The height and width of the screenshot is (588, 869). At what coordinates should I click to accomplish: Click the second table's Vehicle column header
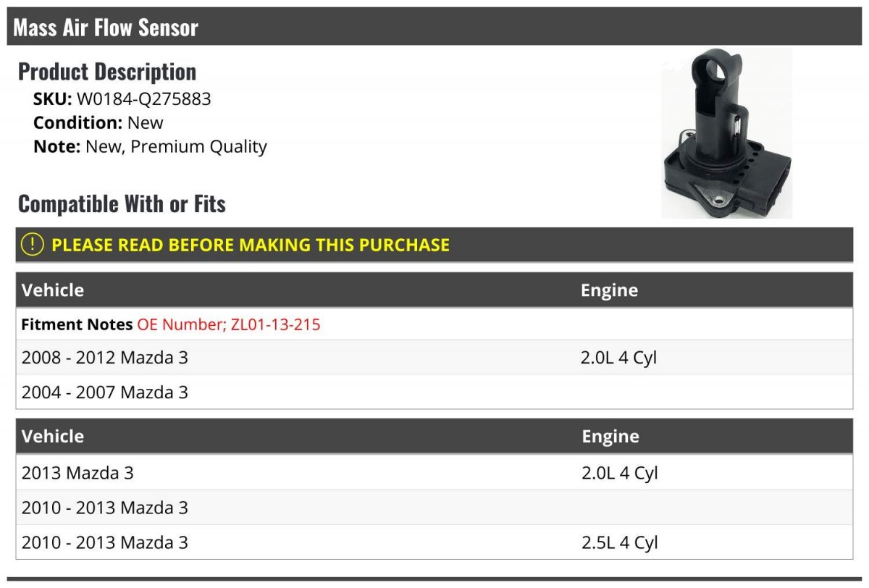(53, 437)
